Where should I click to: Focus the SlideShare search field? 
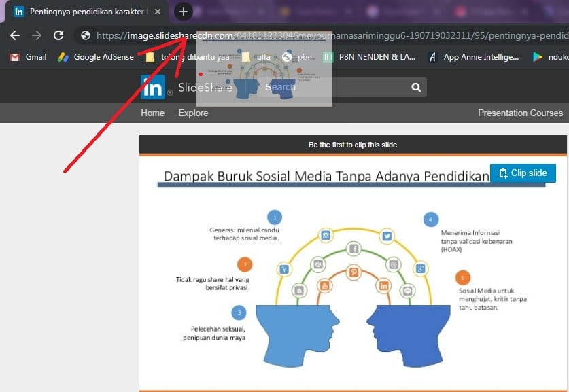point(341,87)
